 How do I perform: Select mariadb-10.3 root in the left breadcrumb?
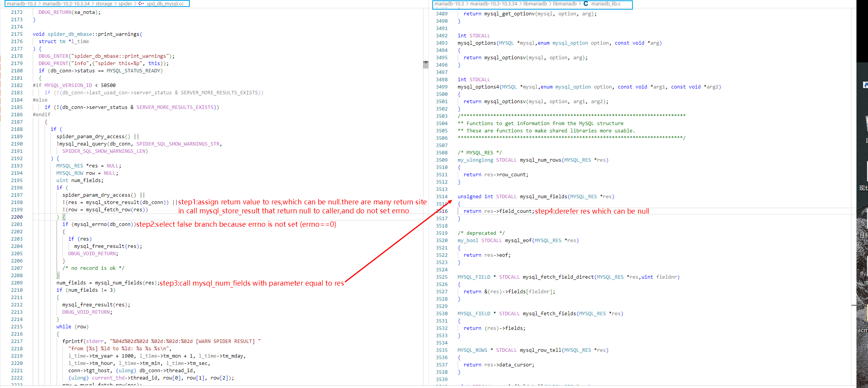click(x=22, y=3)
